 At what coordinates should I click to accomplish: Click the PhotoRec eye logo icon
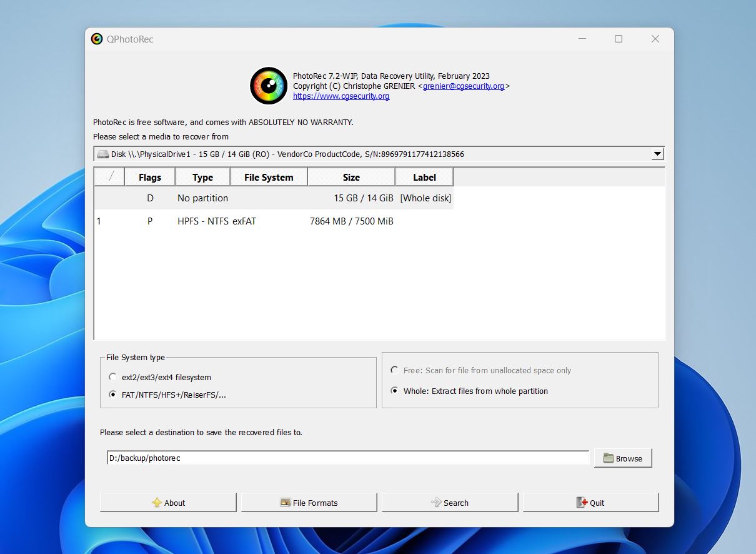[x=269, y=86]
